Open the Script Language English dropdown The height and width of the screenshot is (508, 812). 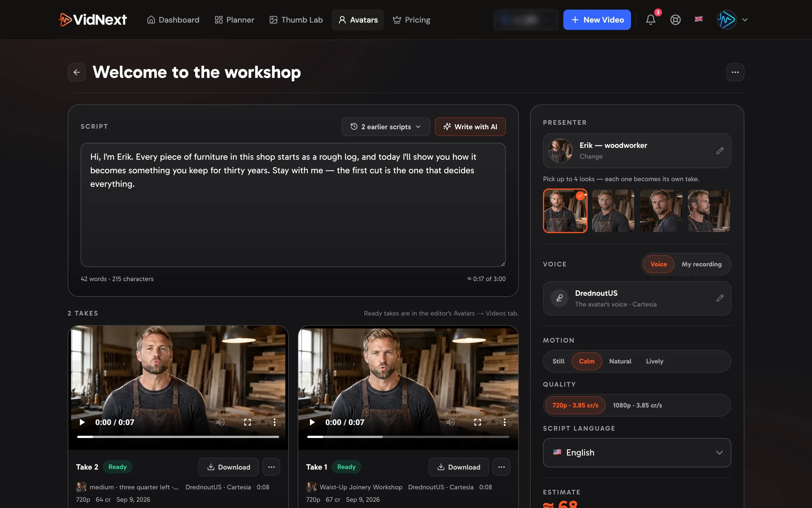tap(637, 452)
